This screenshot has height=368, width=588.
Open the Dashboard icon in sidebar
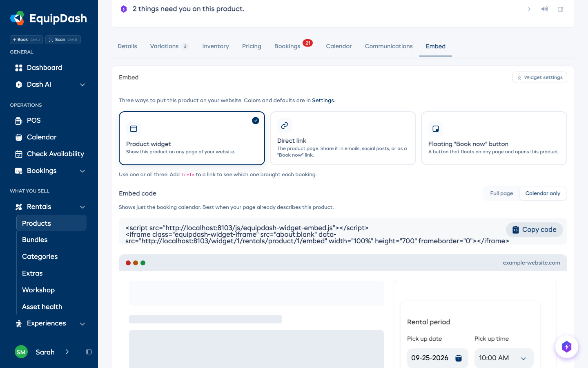(x=19, y=68)
